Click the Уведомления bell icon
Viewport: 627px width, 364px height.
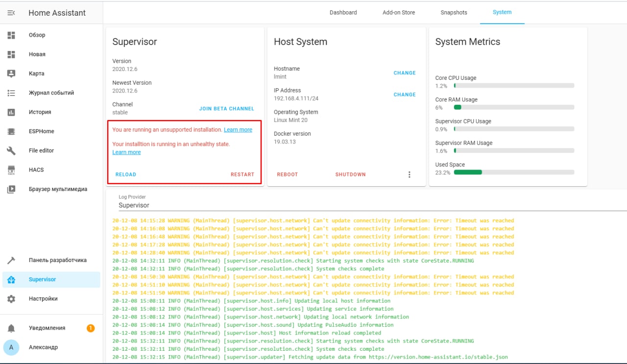[x=11, y=328]
